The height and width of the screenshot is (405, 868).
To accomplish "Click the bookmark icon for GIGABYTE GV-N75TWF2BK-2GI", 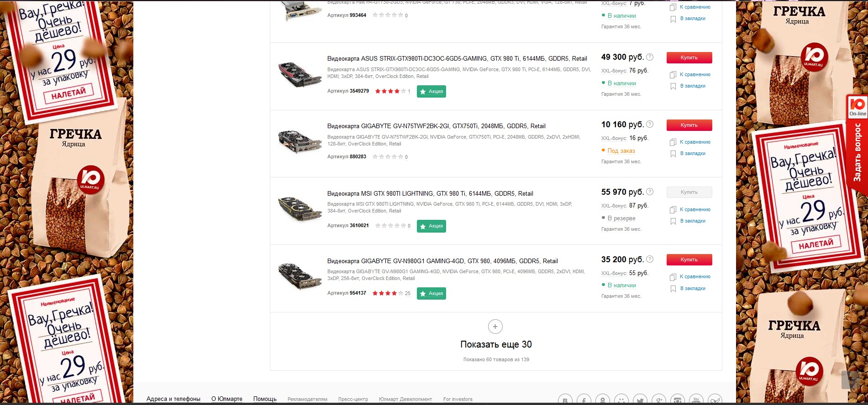I will point(673,154).
